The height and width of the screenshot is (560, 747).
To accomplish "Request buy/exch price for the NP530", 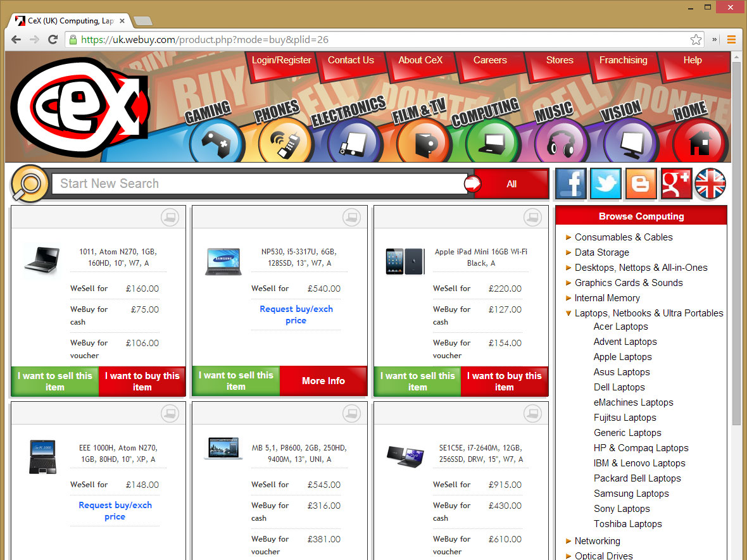I will pos(296,314).
